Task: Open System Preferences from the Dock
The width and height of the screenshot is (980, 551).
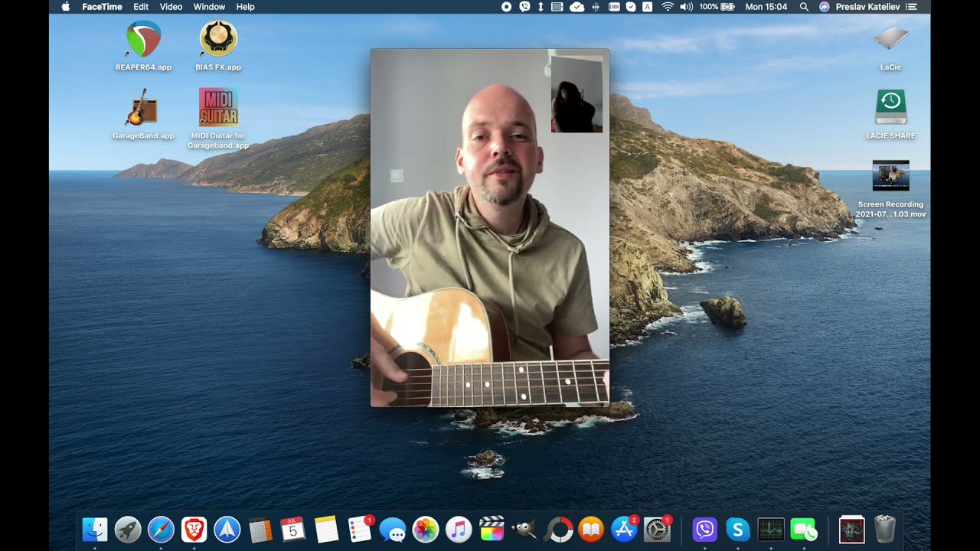Action: (x=658, y=529)
